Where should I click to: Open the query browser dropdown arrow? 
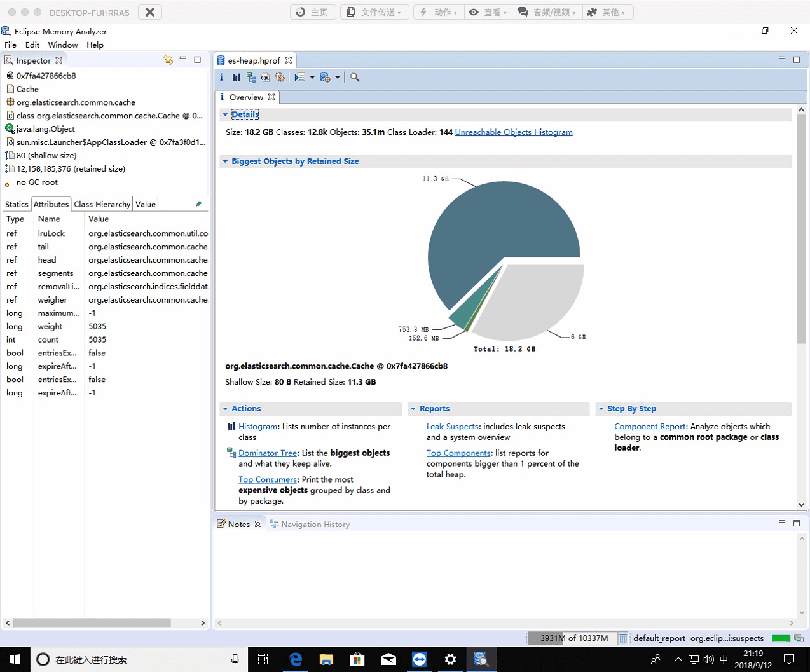(338, 78)
